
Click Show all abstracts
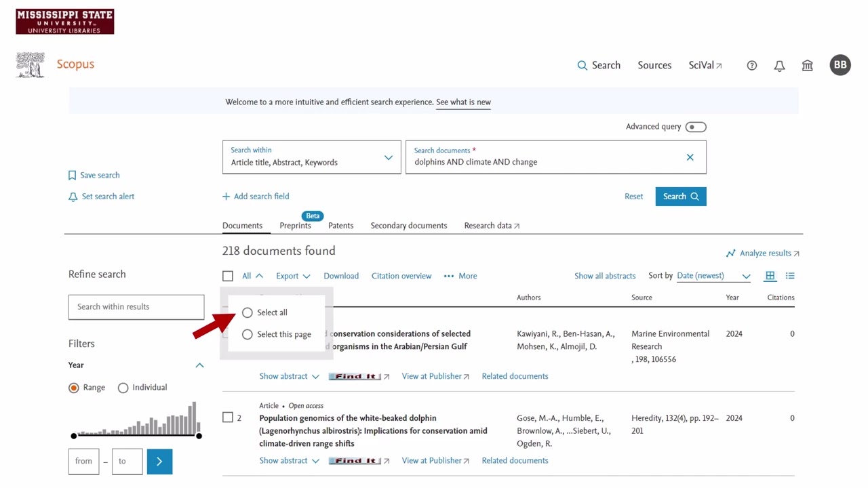tap(605, 276)
